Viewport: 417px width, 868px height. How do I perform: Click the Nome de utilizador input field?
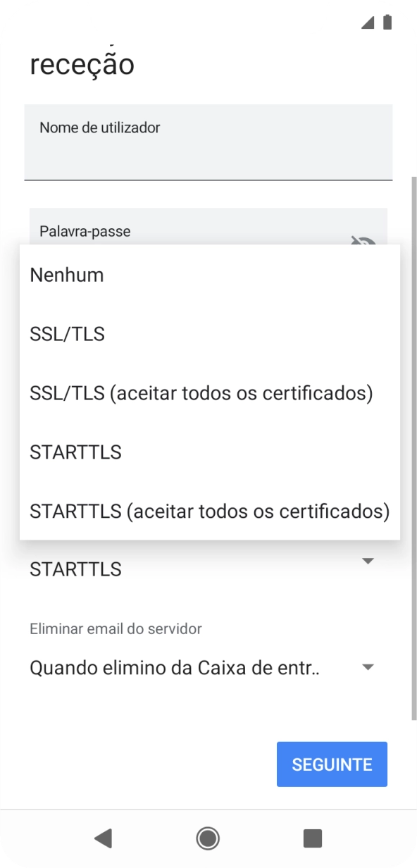coord(208,141)
